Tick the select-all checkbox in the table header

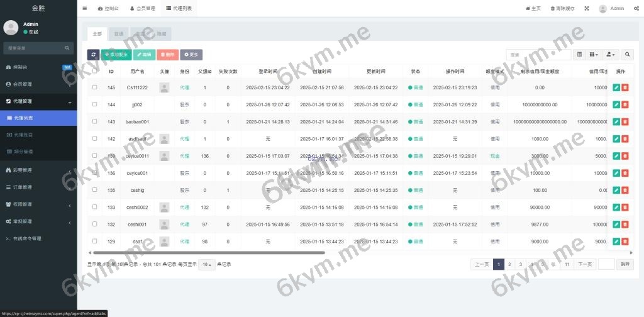click(x=95, y=70)
